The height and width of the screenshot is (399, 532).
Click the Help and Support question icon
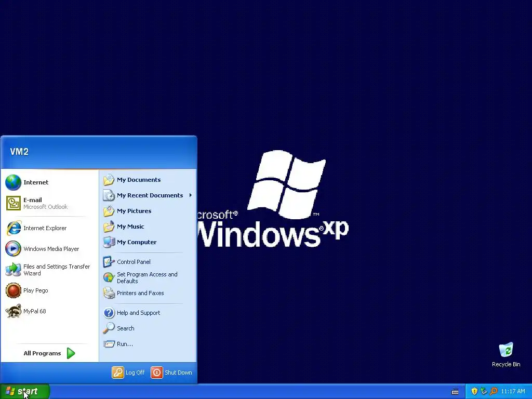[x=109, y=313]
